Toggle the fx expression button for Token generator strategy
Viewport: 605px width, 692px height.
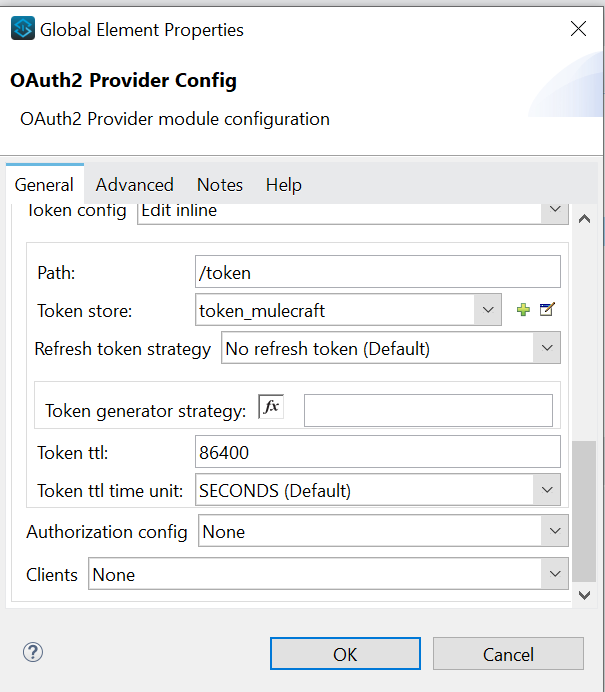point(271,407)
